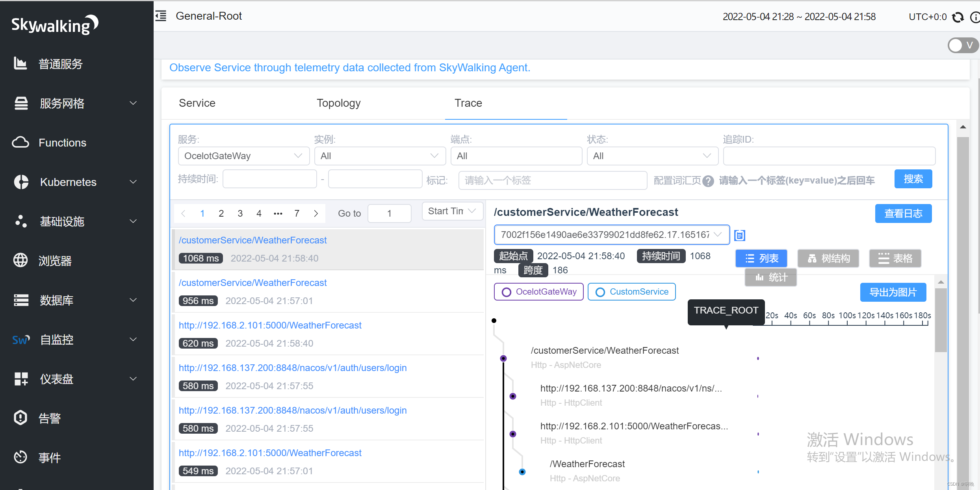Click the 自监控 Sw icon

21,340
